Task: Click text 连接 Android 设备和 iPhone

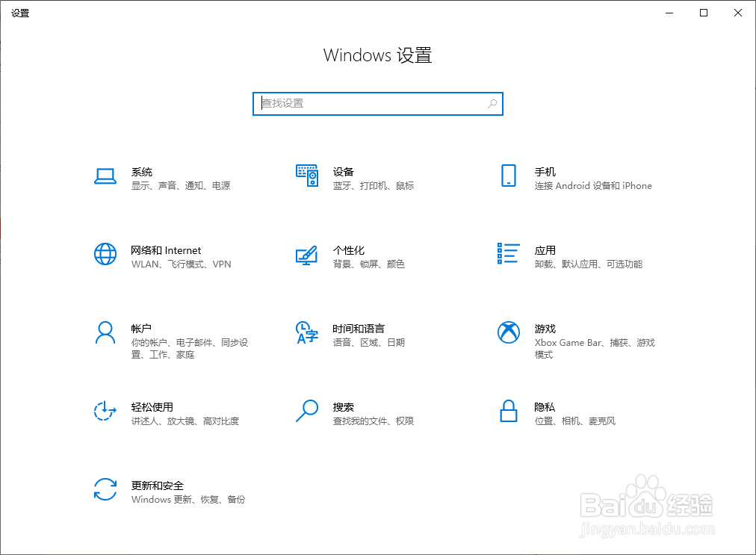Action: pos(593,186)
